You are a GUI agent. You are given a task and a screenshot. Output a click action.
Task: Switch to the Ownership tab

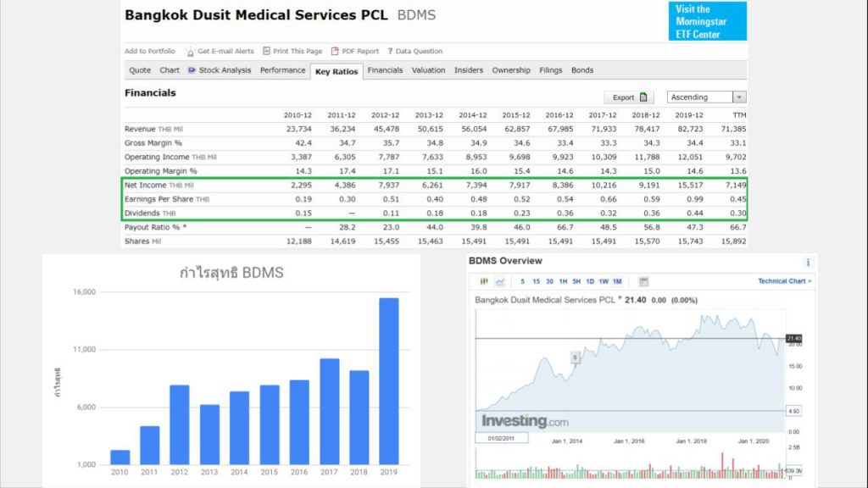click(x=511, y=70)
